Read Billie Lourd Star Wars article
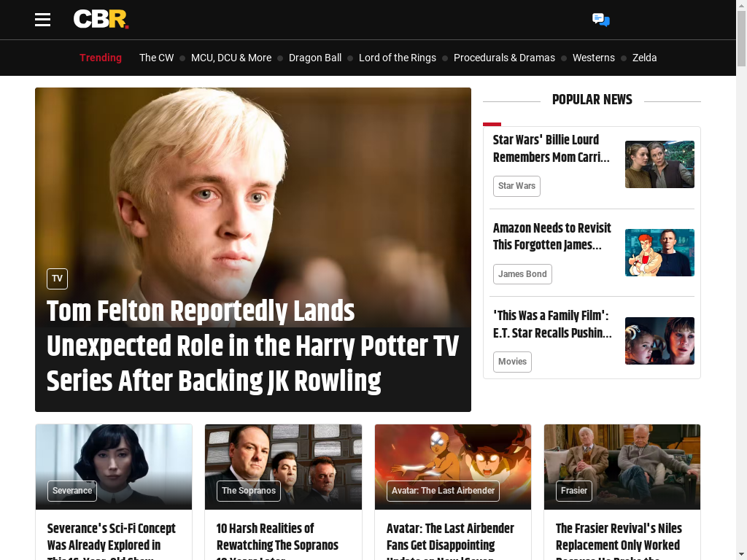 tap(551, 149)
